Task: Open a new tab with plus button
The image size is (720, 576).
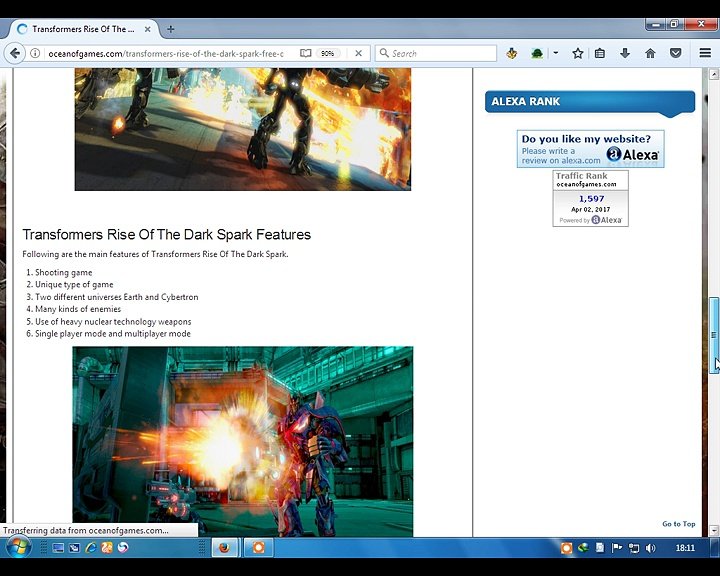Action: [170, 29]
